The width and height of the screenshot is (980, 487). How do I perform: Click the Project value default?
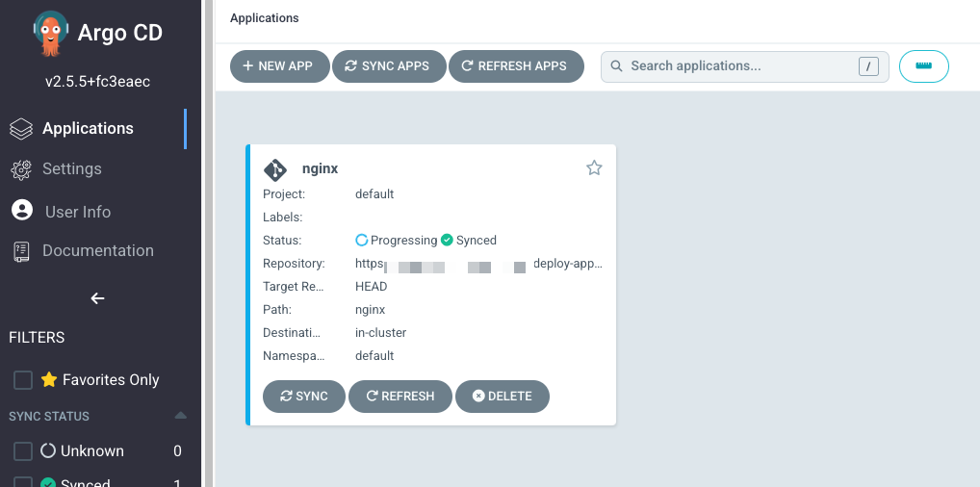[x=374, y=194]
